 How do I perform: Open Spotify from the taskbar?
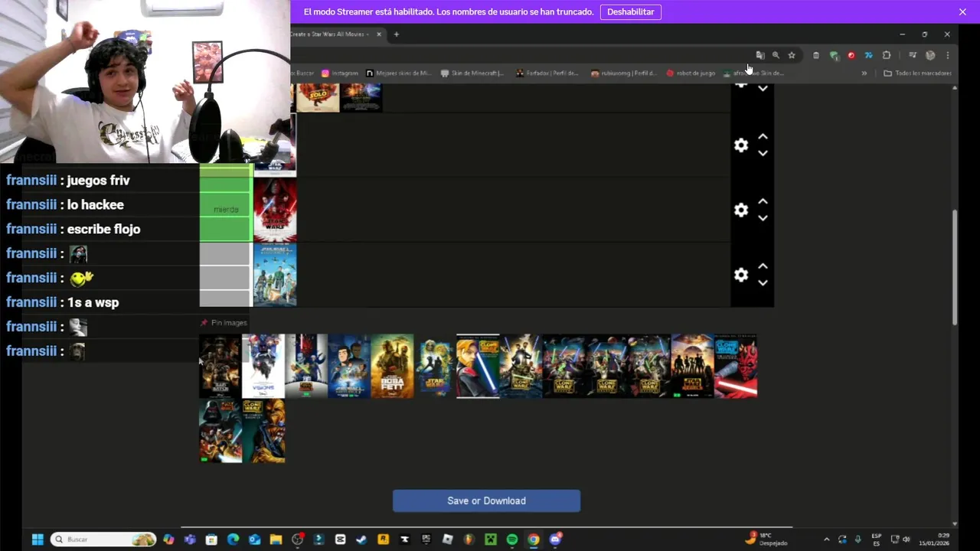512,540
